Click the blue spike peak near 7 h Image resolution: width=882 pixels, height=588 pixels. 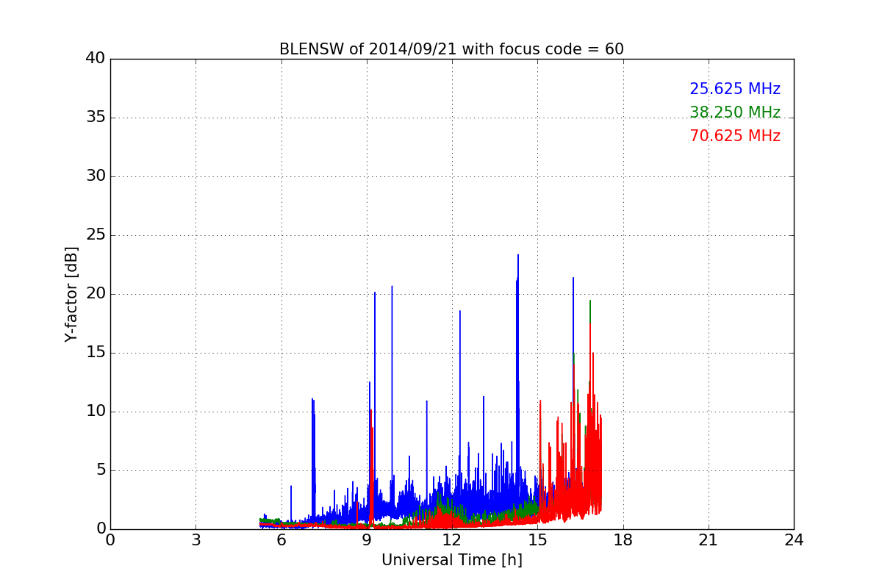tap(312, 399)
